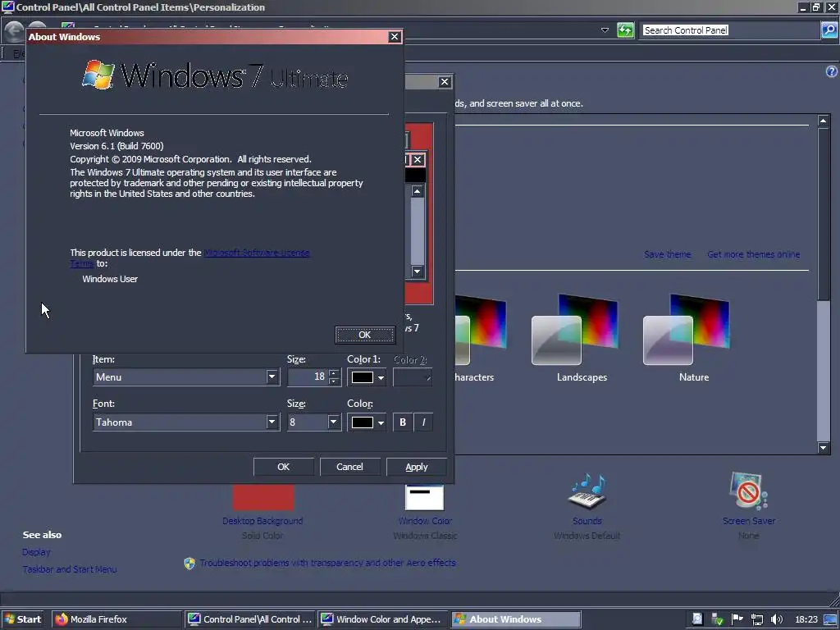Open the Desktop Background solid color icon

[263, 497]
